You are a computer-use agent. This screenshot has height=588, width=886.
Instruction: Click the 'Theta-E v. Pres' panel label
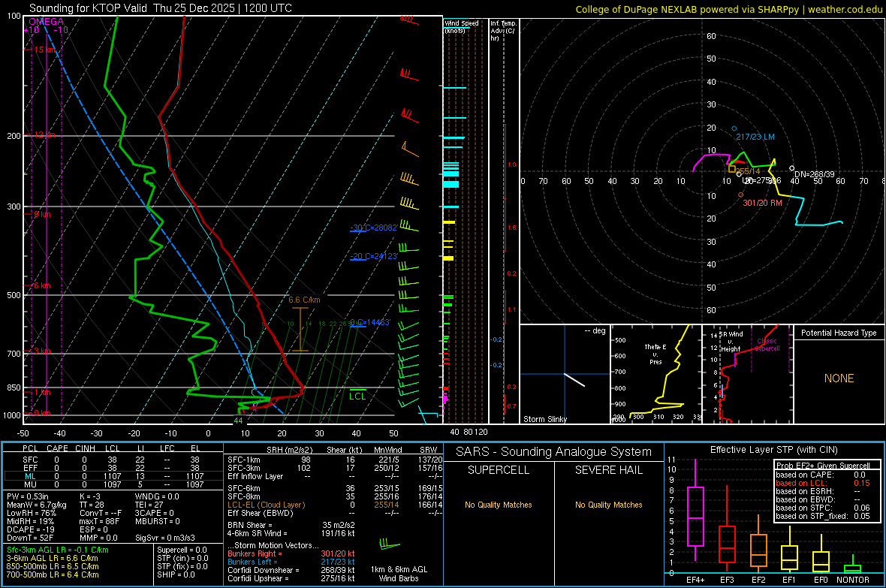pos(655,354)
